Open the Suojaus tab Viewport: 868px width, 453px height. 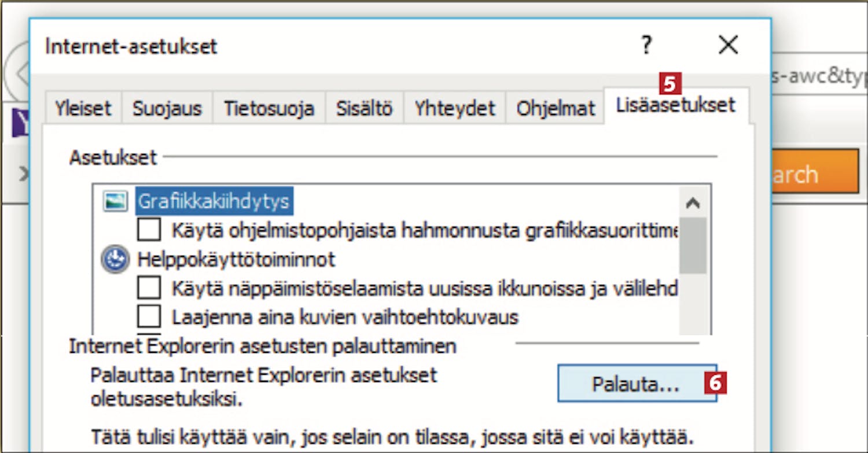coord(167,108)
